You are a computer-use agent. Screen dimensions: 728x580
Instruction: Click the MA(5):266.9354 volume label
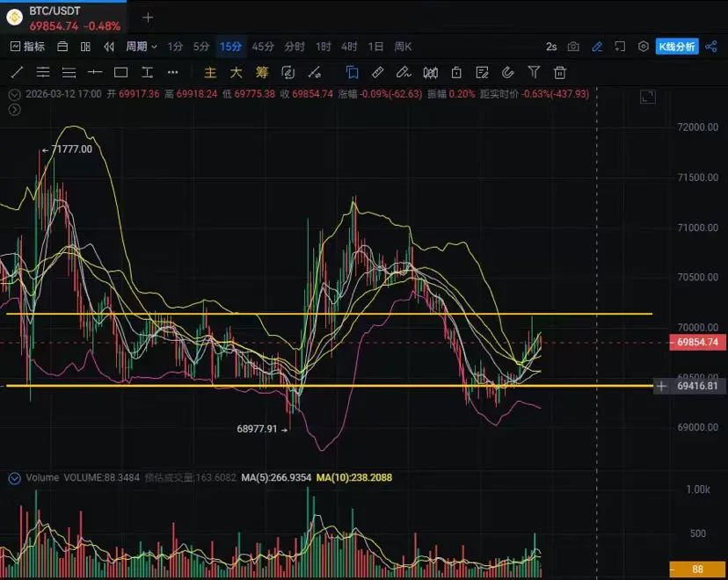click(x=276, y=478)
